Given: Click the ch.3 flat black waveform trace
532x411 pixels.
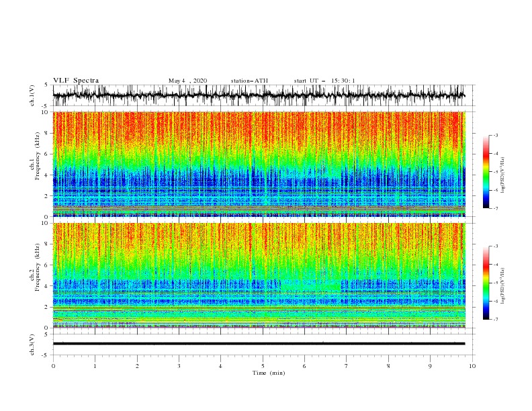Looking at the screenshot, I should click(x=259, y=344).
